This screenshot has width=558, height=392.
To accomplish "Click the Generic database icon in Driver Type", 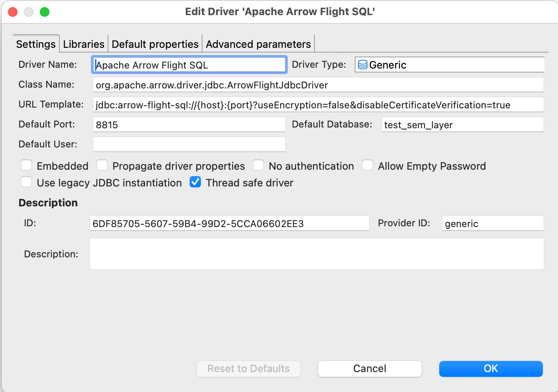I will click(x=362, y=65).
